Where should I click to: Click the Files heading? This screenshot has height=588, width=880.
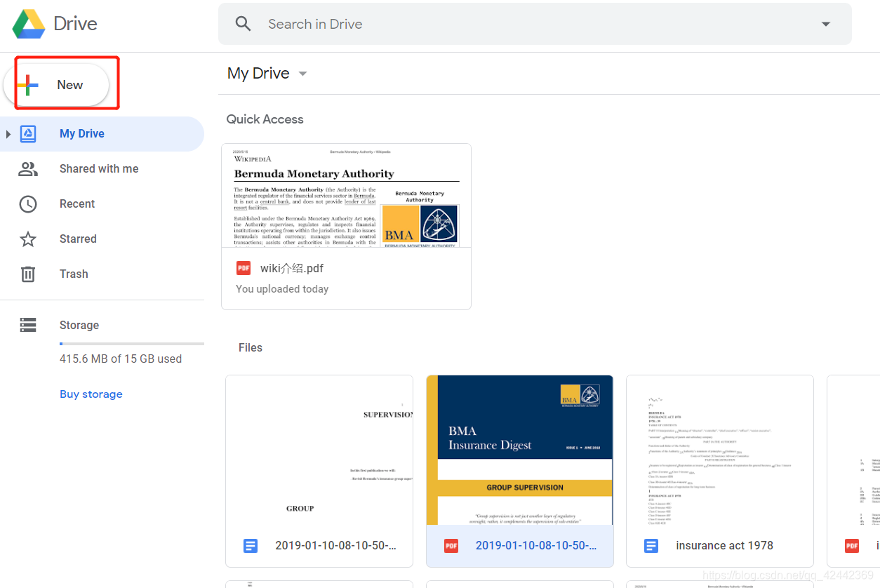click(251, 347)
